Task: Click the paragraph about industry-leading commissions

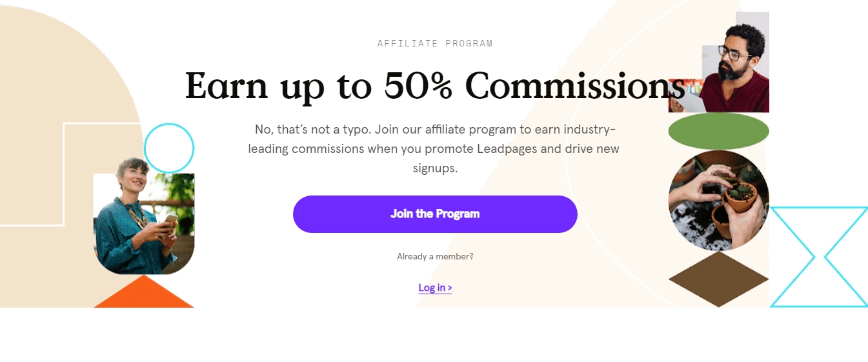Action: click(435, 149)
